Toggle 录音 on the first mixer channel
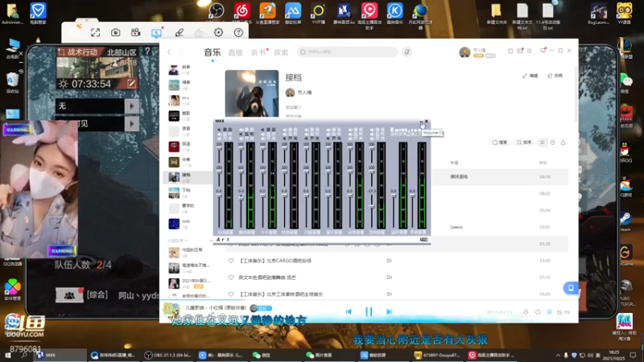Screen dimensions: 644x362 (225, 130)
